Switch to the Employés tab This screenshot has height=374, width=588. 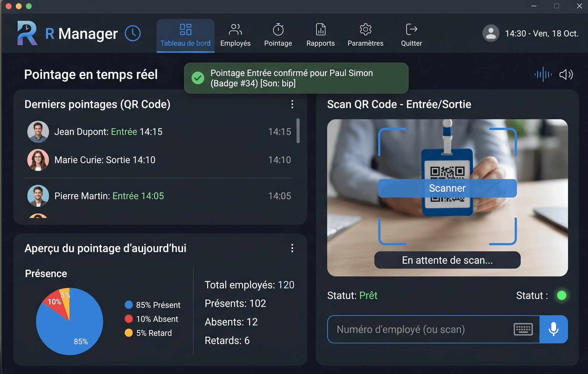[235, 36]
